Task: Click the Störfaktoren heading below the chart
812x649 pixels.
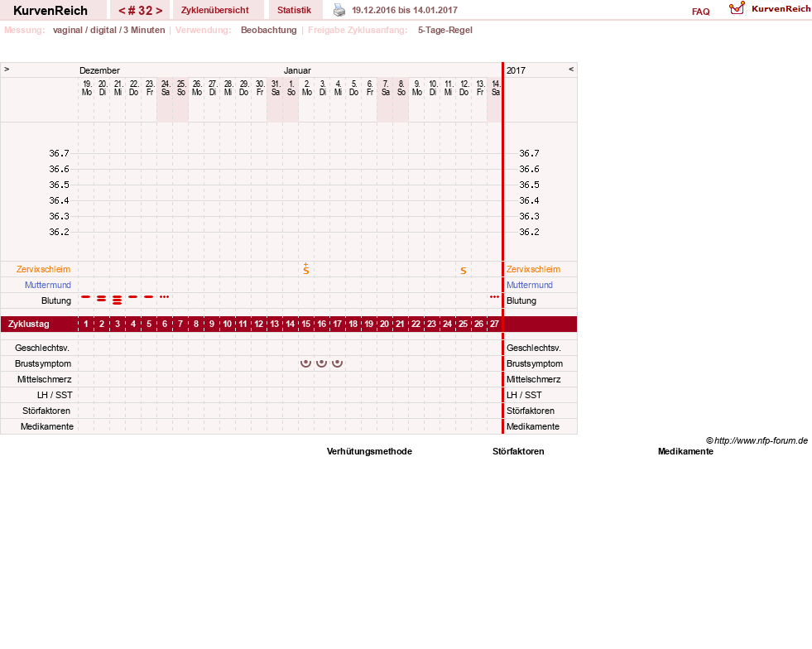Action: tap(518, 452)
